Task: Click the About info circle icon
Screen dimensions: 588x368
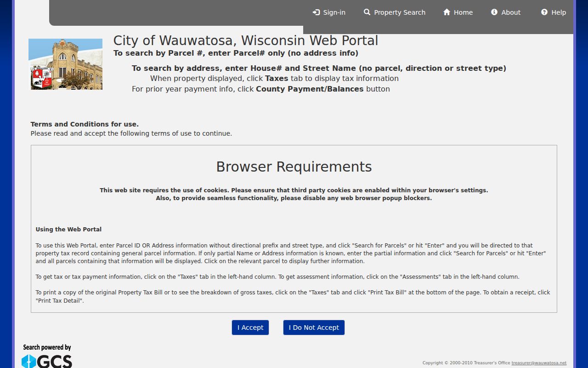Action: click(x=494, y=12)
